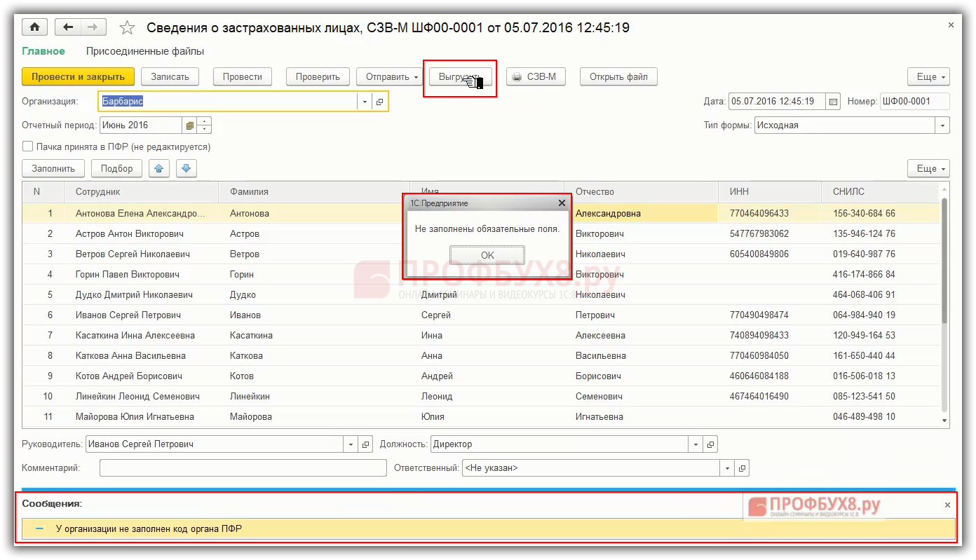Viewport: 976px width, 560px height.
Task: Click period selector icon beside Июнь 2016
Action: 189,125
